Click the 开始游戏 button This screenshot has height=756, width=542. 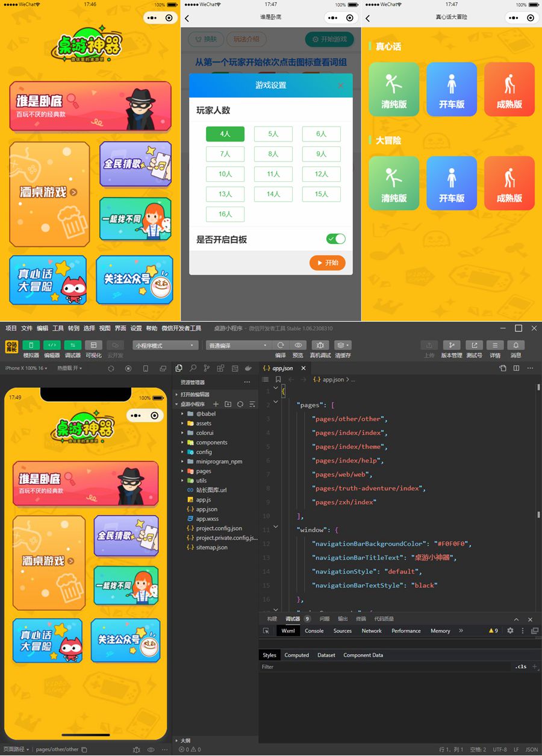pyautogui.click(x=329, y=40)
